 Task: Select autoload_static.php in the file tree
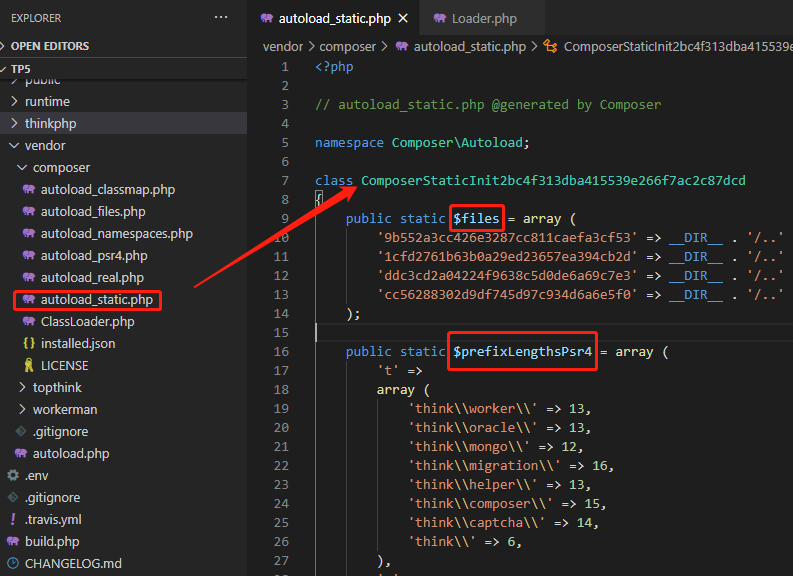(97, 300)
